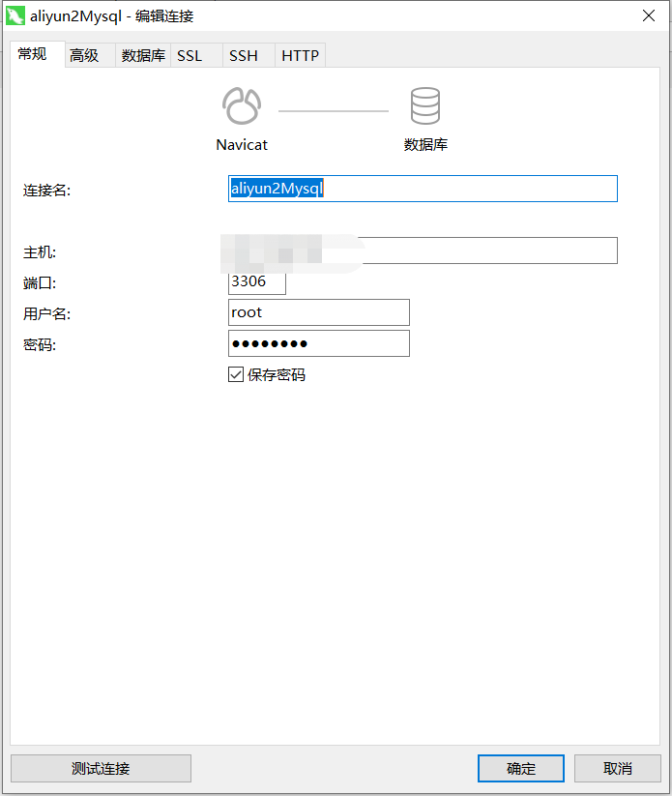Uncheck the 保存密码 checkbox
This screenshot has height=796, width=672.
click(236, 374)
